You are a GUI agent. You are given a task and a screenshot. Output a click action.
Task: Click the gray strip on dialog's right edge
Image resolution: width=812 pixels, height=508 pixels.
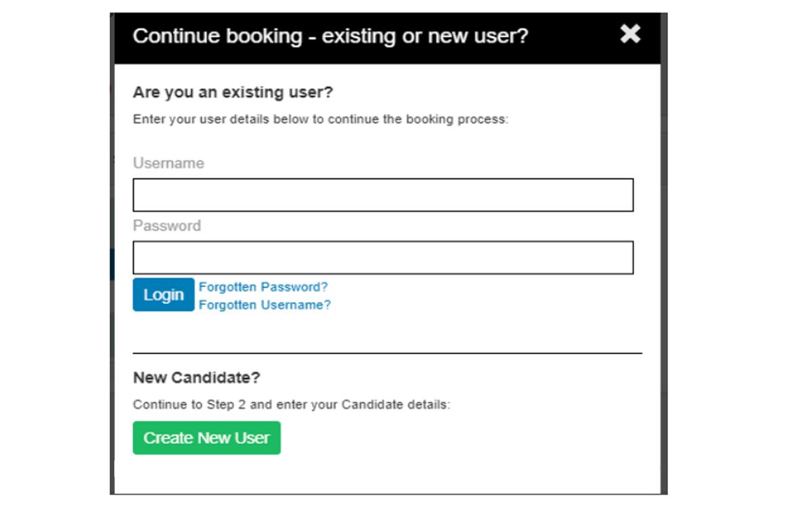(x=664, y=271)
